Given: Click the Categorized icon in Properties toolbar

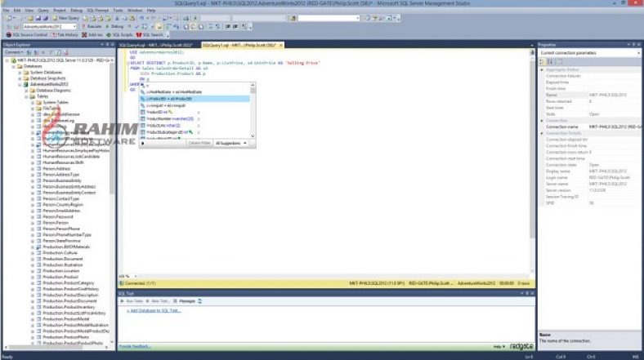Looking at the screenshot, I should (x=542, y=62).
